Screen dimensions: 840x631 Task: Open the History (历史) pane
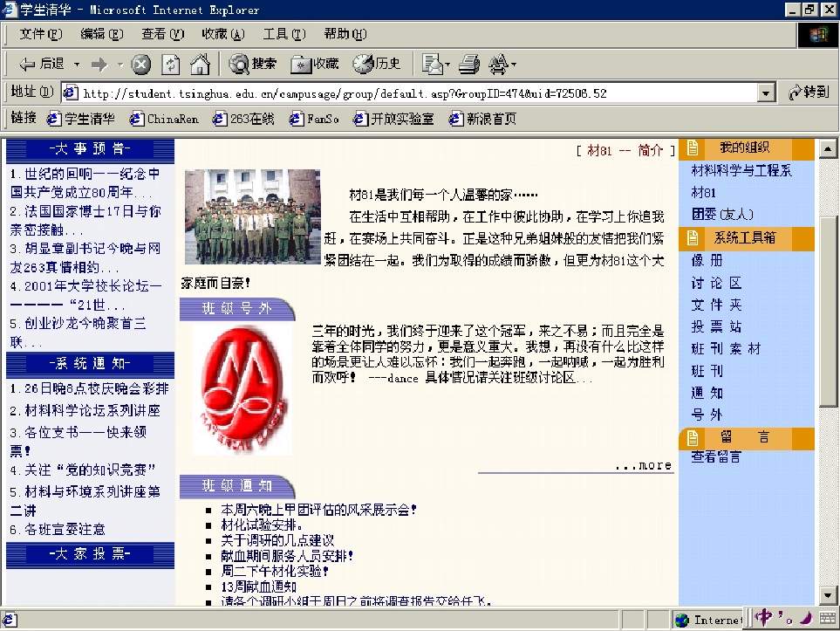pos(377,64)
